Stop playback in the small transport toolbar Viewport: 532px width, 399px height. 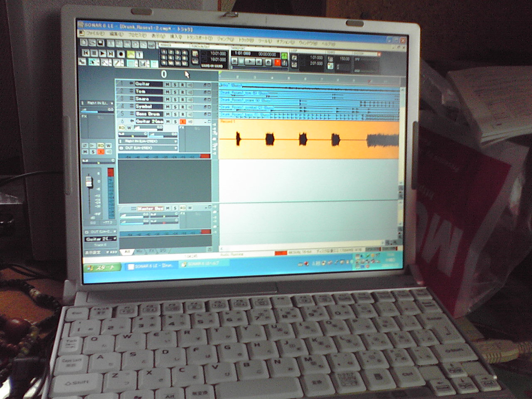[x=94, y=53]
